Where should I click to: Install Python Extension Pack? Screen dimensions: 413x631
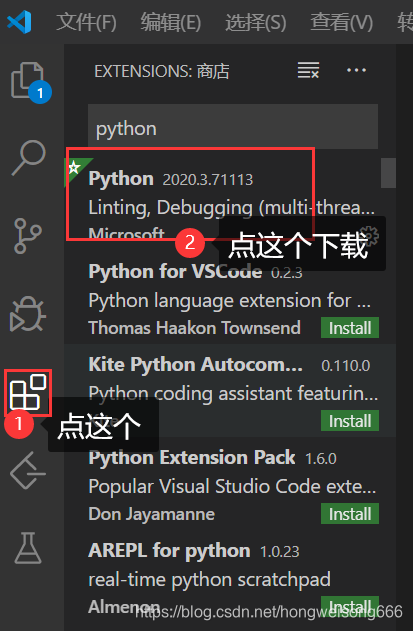pyautogui.click(x=350, y=513)
